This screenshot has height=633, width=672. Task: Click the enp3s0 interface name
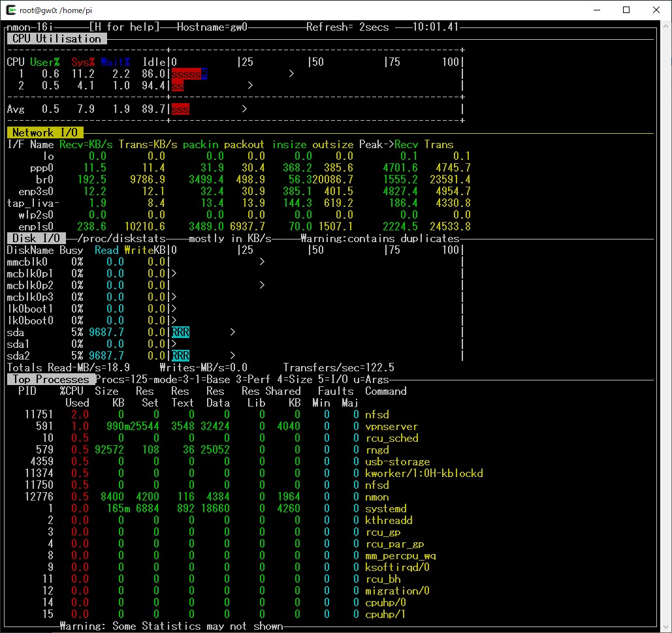(36, 191)
